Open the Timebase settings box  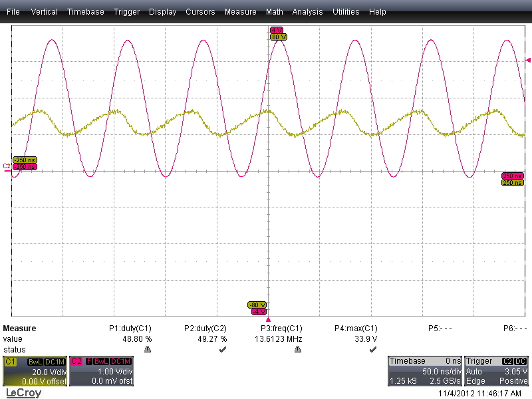[x=426, y=370]
